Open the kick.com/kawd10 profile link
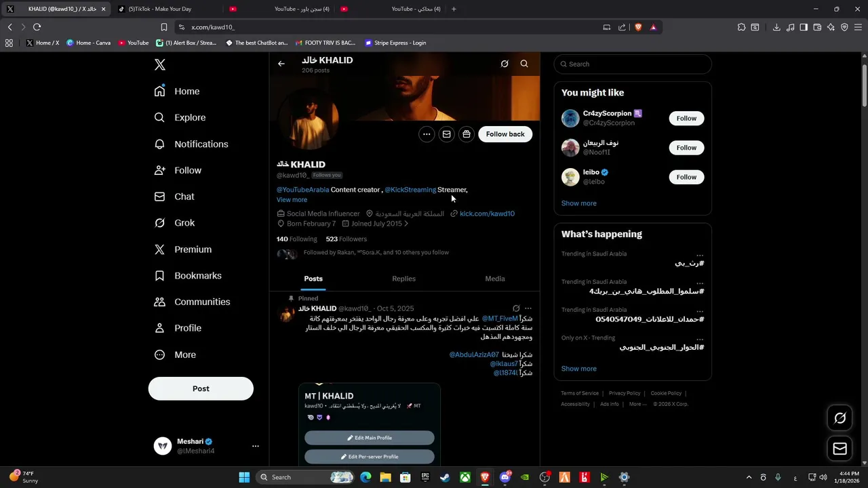This screenshot has height=488, width=868. tap(487, 213)
